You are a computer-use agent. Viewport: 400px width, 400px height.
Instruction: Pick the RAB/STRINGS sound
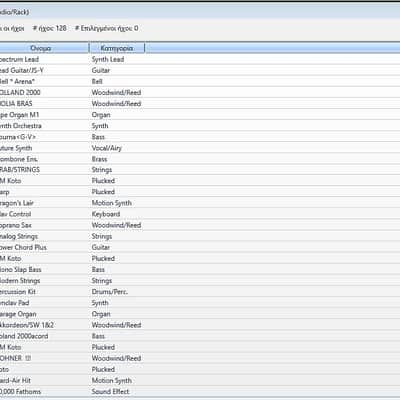pos(200,170)
